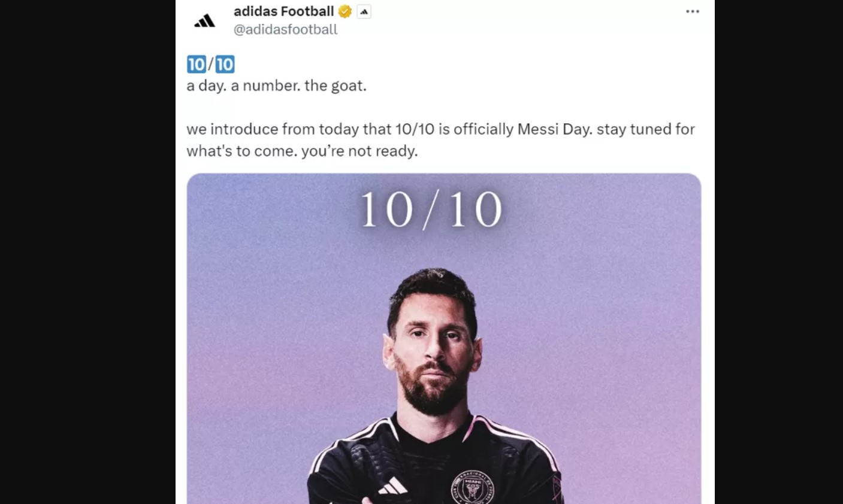The height and width of the screenshot is (504, 843).
Task: Click the second blue 10 keycap emoji
Action: pyautogui.click(x=224, y=64)
